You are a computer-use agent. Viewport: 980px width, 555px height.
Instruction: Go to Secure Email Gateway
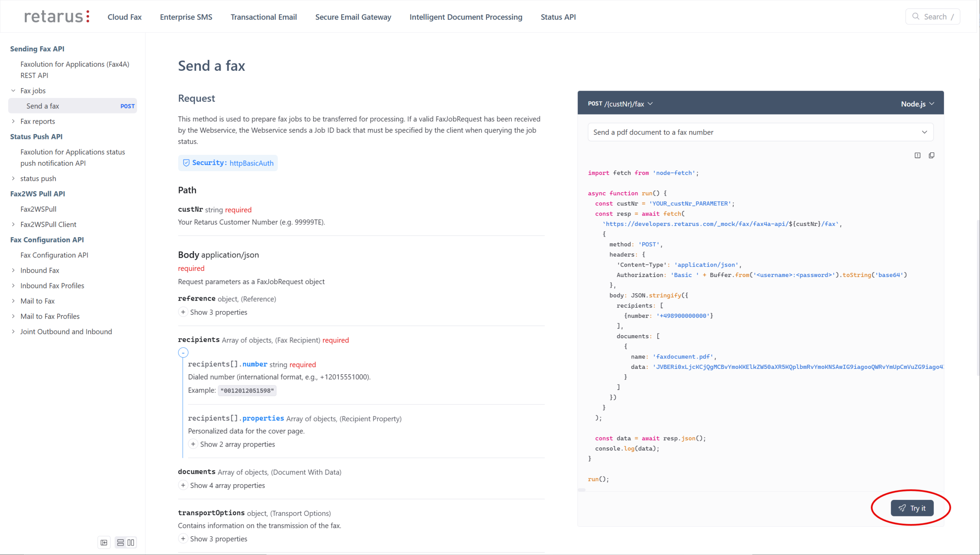pos(353,17)
